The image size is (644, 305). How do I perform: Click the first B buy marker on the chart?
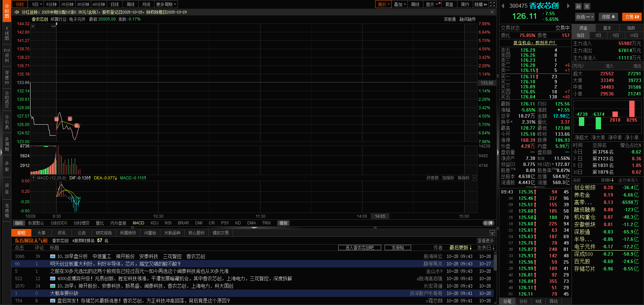(56, 119)
